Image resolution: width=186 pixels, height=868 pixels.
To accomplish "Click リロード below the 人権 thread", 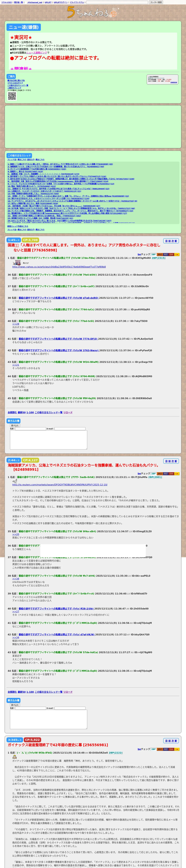I will 68,412.
